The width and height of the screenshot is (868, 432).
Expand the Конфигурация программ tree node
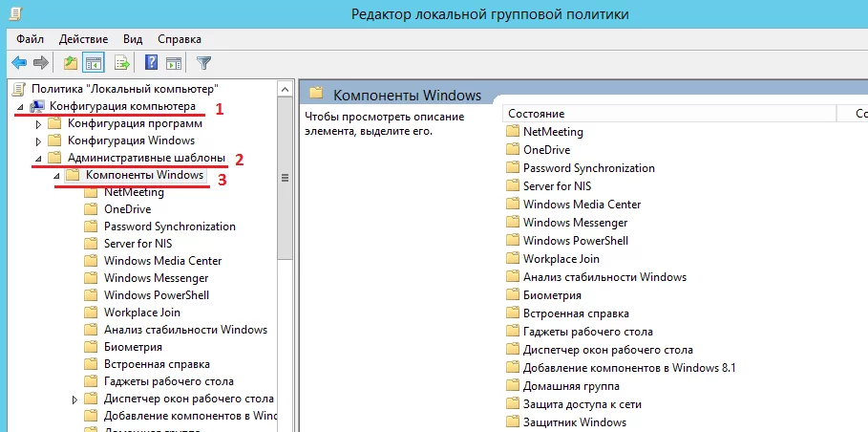[38, 123]
